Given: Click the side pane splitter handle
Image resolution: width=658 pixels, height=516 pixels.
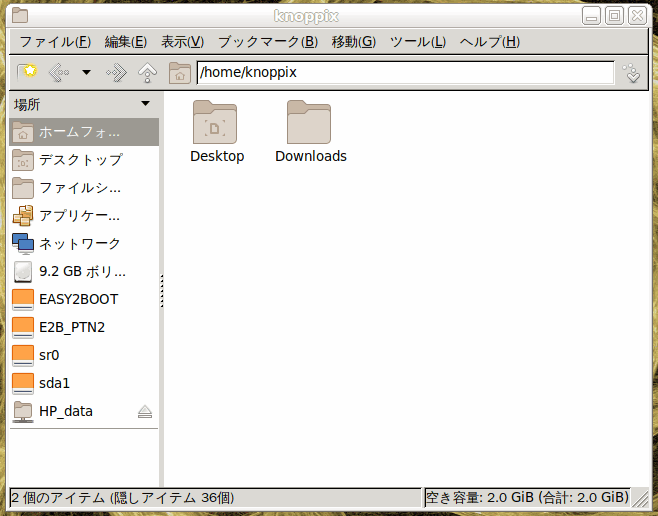Looking at the screenshot, I should coord(162,291).
